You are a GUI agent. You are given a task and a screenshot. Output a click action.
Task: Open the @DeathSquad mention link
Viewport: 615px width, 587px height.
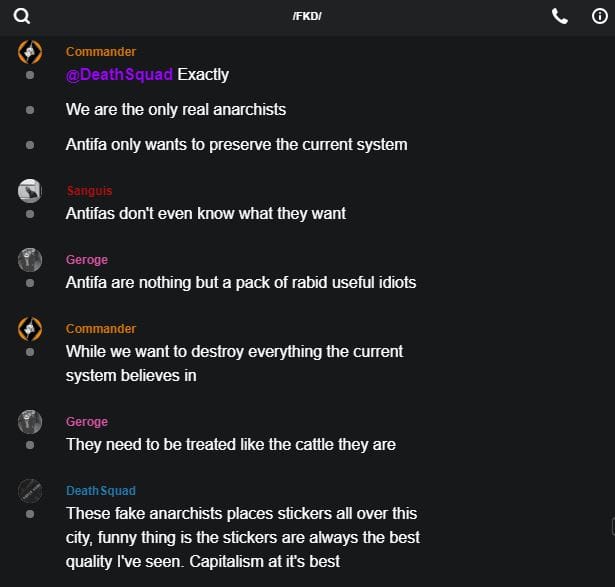click(119, 75)
